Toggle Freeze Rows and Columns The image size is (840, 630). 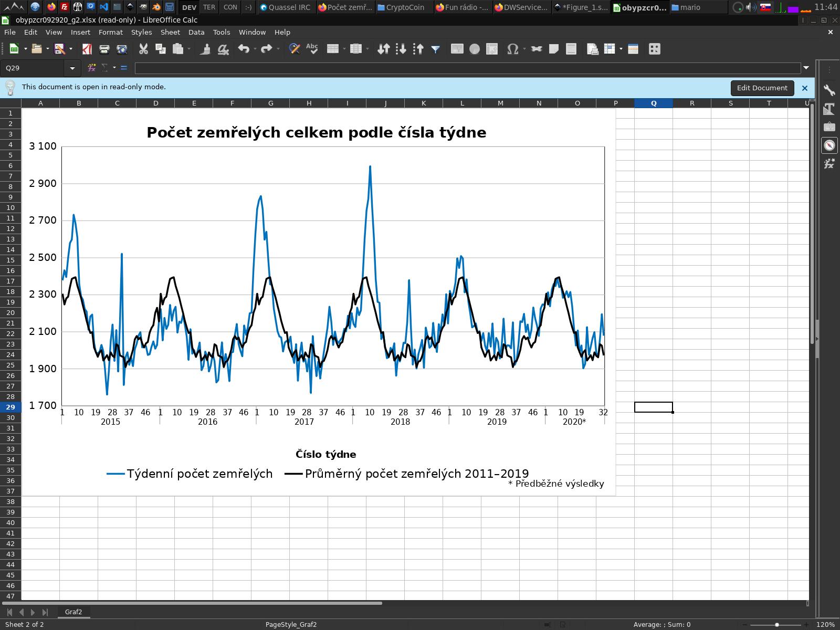pos(610,49)
